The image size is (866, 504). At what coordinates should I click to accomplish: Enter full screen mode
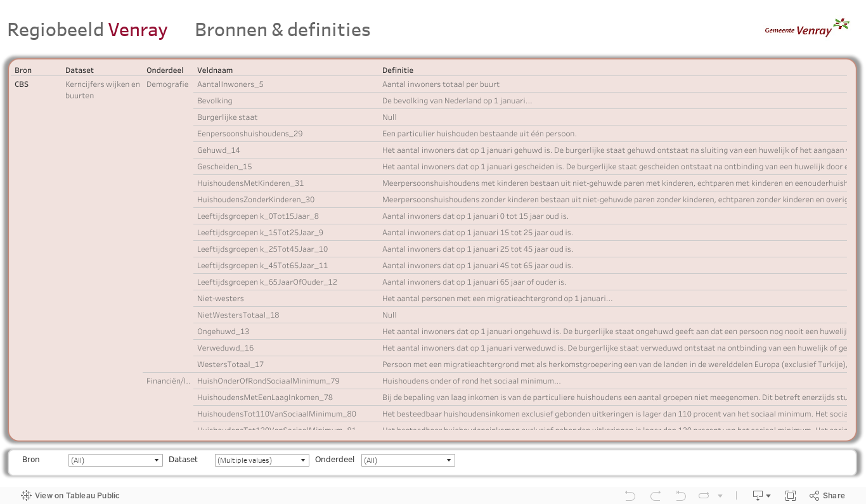pos(791,496)
